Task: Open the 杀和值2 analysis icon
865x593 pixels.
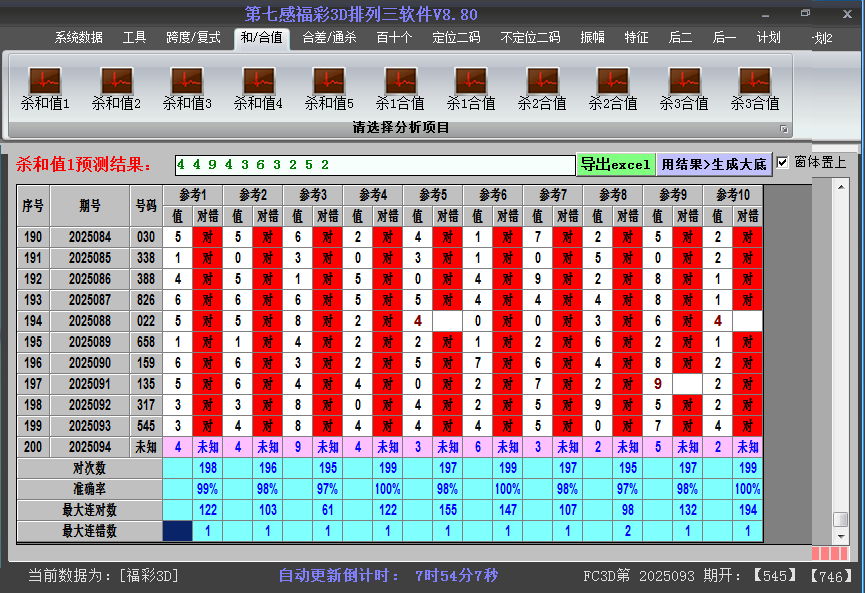Action: pyautogui.click(x=116, y=89)
